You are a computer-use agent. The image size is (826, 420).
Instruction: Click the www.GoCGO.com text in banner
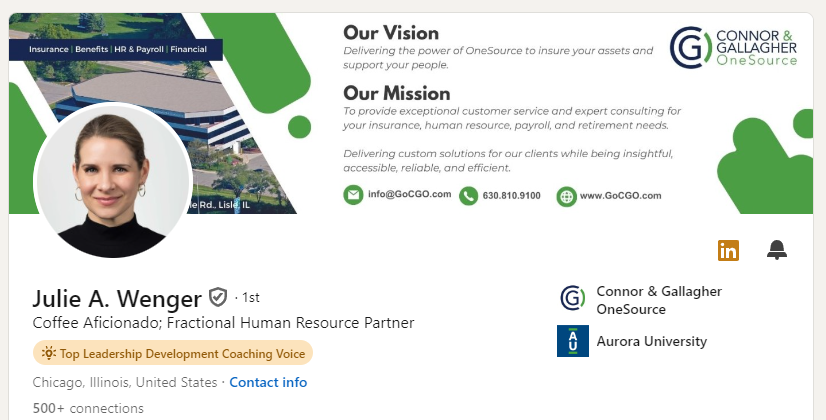(621, 196)
